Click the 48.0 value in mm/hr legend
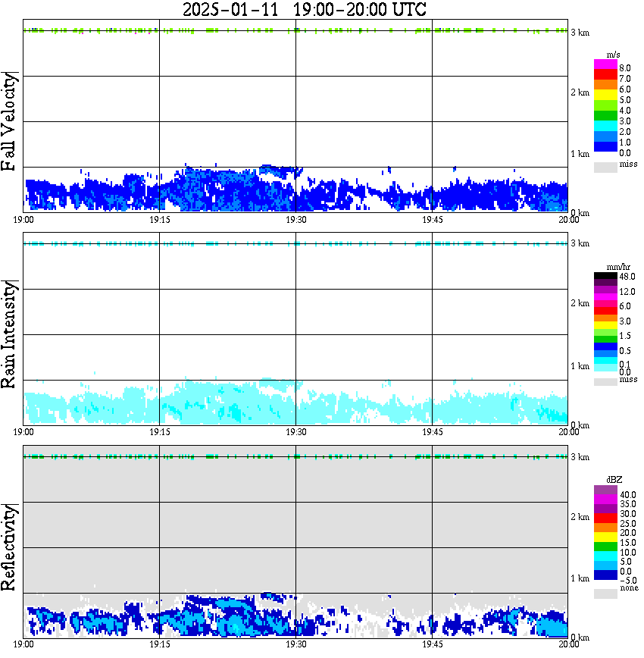 (627, 277)
